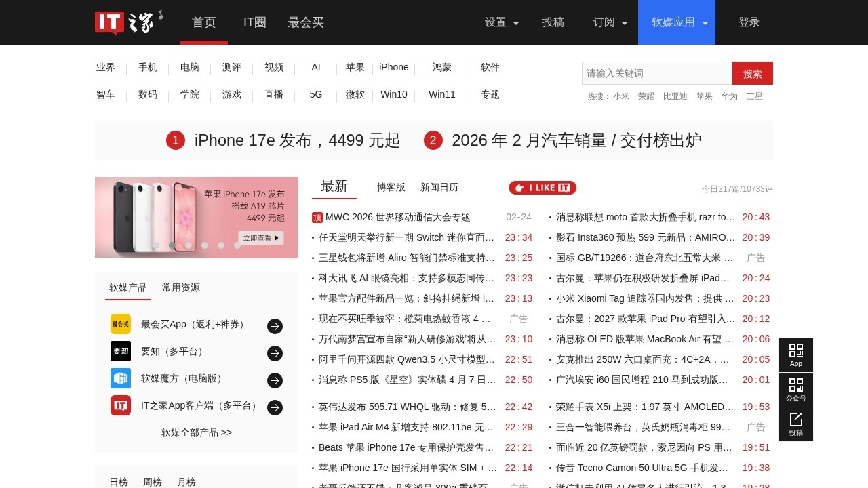The image size is (868, 488).
Task: Expand the 订阅 dropdown menu
Action: pyautogui.click(x=610, y=22)
